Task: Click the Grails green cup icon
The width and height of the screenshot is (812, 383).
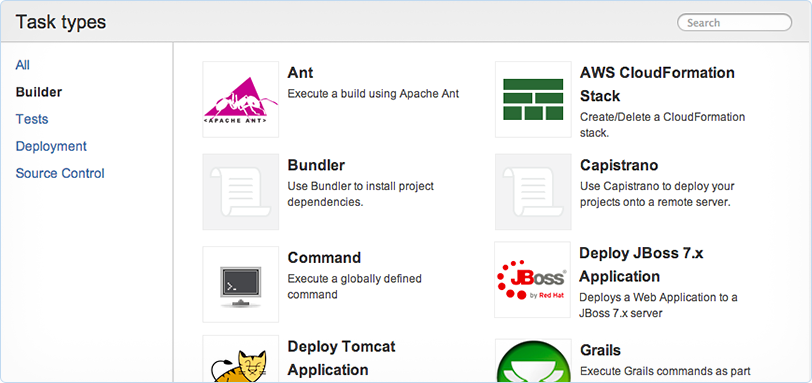Action: (533, 361)
